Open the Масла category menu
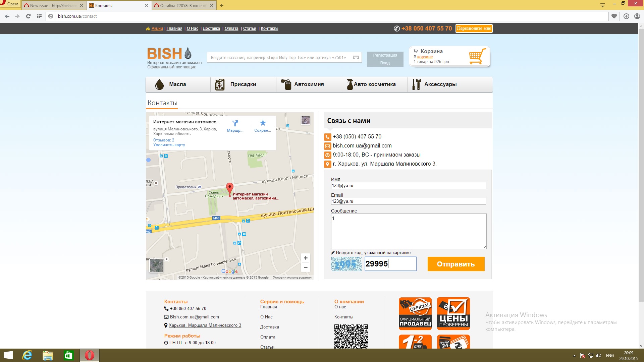Image resolution: width=644 pixels, height=362 pixels. click(x=177, y=84)
